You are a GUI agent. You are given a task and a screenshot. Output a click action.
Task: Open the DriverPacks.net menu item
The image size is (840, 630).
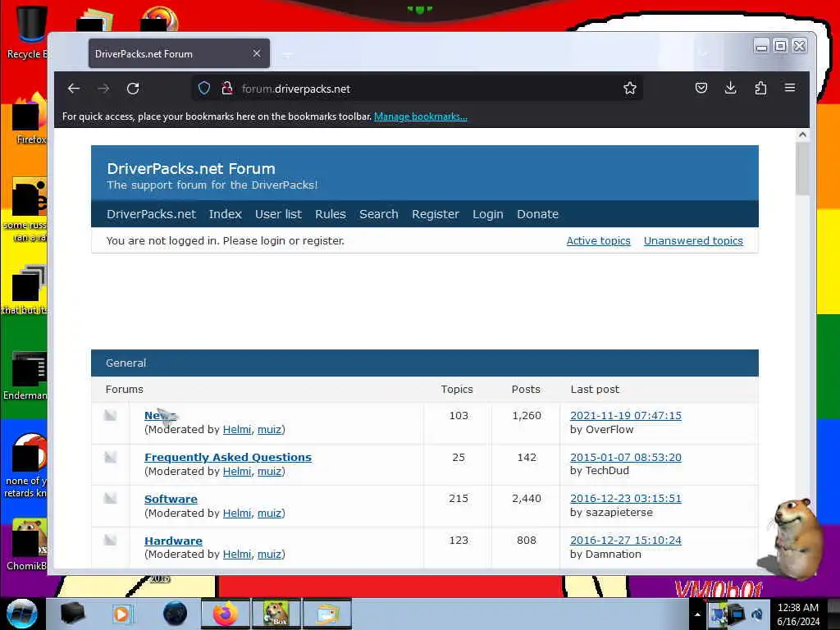[151, 214]
